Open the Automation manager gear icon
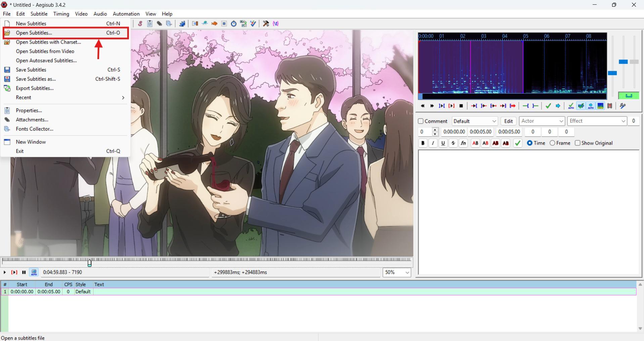The image size is (644, 341). [x=182, y=23]
